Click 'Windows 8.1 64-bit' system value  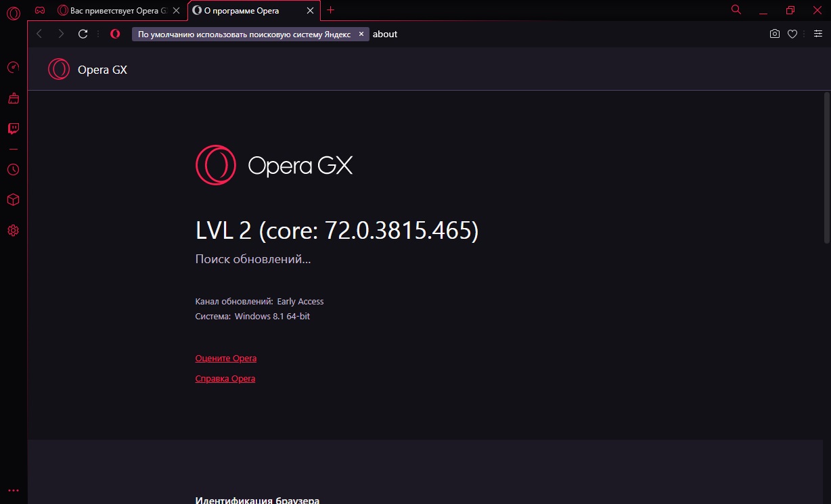coord(272,317)
